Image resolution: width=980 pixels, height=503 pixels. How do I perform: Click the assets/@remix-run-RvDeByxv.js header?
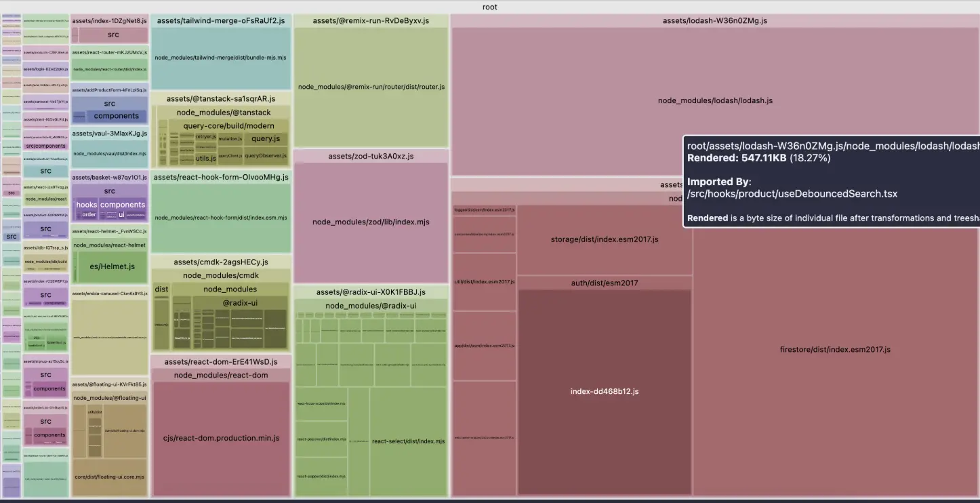coord(371,21)
